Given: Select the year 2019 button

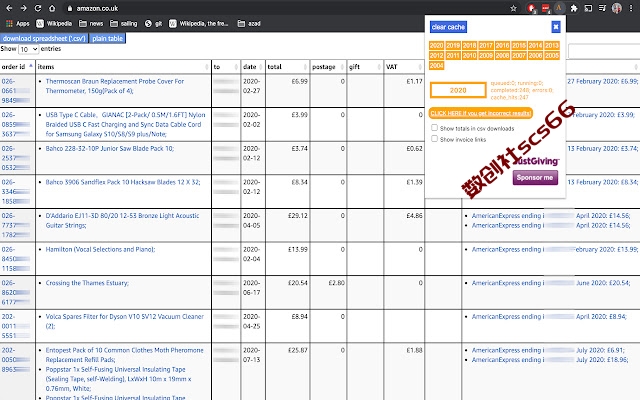Looking at the screenshot, I should [453, 45].
